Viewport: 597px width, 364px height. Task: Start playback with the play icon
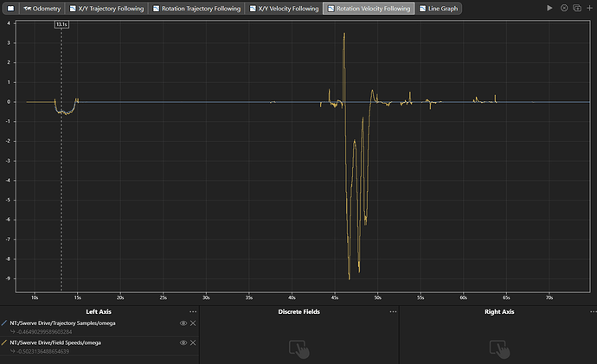tap(549, 8)
